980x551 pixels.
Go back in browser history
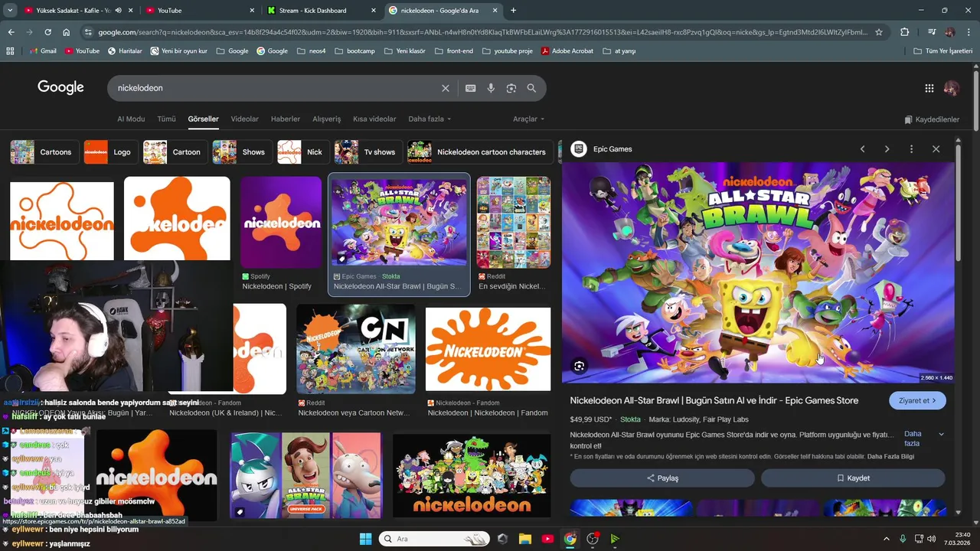pos(11,32)
